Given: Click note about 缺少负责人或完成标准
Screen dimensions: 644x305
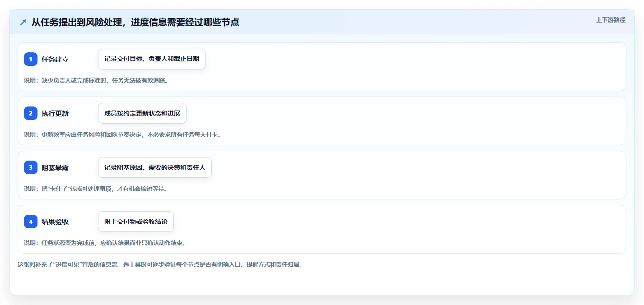Looking at the screenshot, I should 96,80.
